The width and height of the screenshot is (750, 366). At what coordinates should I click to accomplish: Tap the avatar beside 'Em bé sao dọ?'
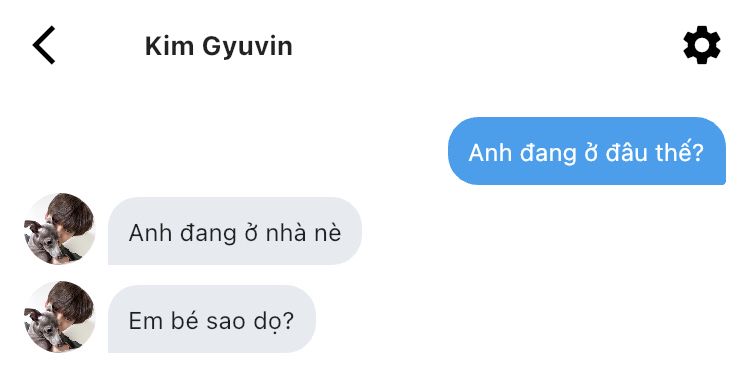[x=59, y=317]
